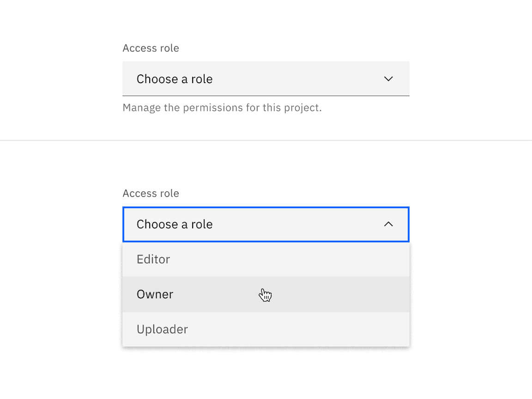Click the down chevron on the top dropdown
This screenshot has width=532, height=399.
click(388, 79)
